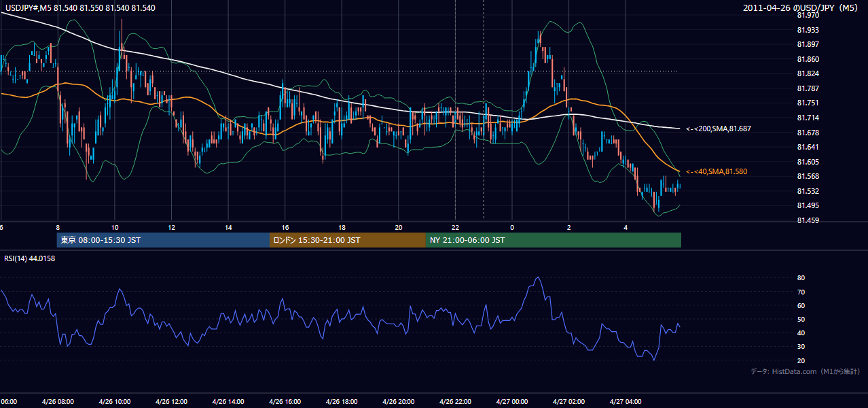Click the 4/26 16:00 bottom date label

pos(285,401)
